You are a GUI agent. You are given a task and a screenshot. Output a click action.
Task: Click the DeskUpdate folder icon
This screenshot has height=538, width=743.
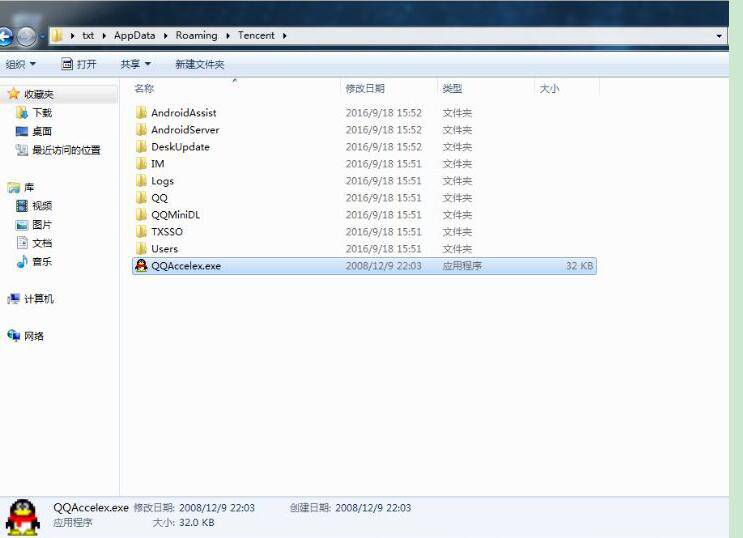coord(141,147)
